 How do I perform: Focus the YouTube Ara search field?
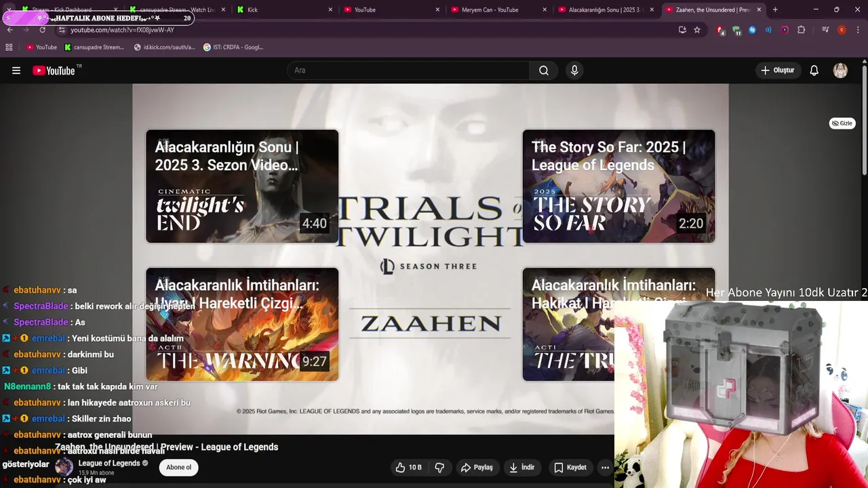click(408, 70)
